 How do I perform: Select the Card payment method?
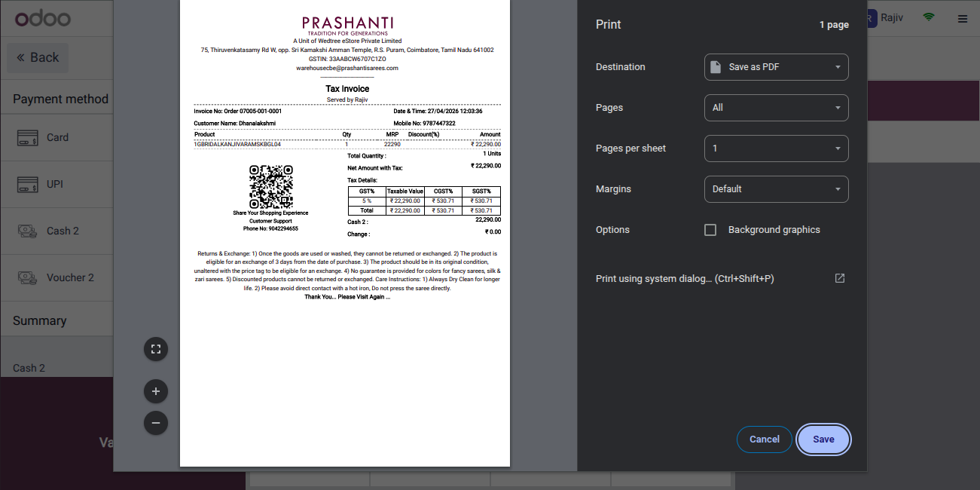click(56, 138)
